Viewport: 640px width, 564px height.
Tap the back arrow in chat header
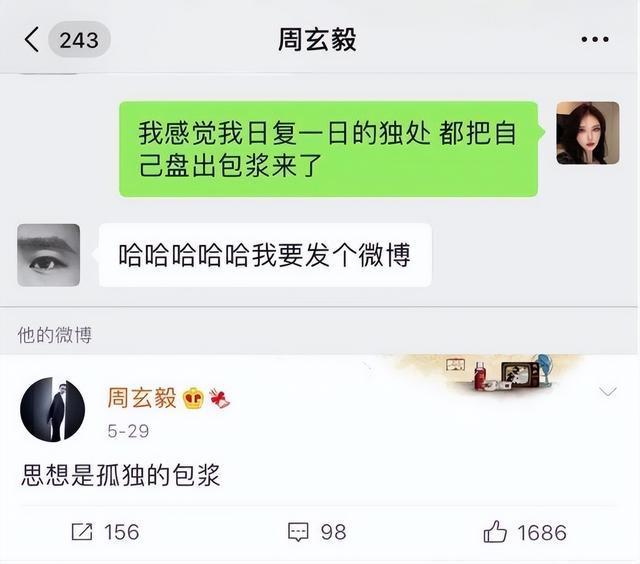[31, 40]
